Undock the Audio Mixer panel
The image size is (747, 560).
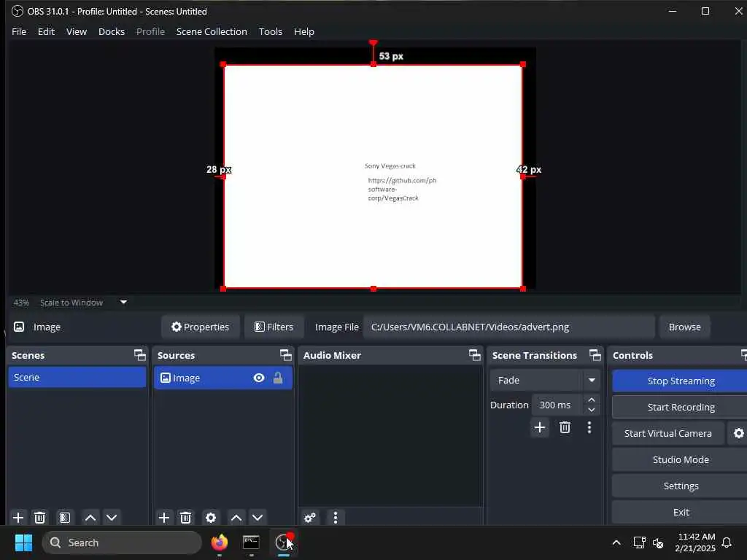(474, 355)
